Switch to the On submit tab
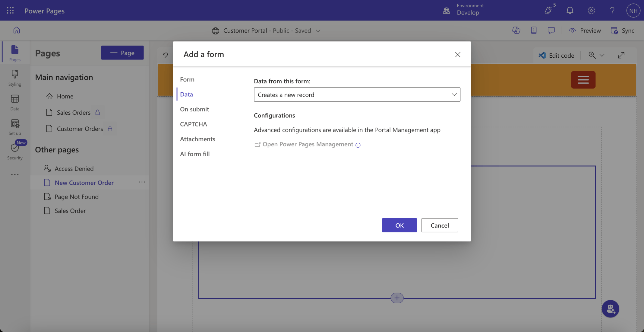Image resolution: width=644 pixels, height=332 pixels. coord(194,109)
